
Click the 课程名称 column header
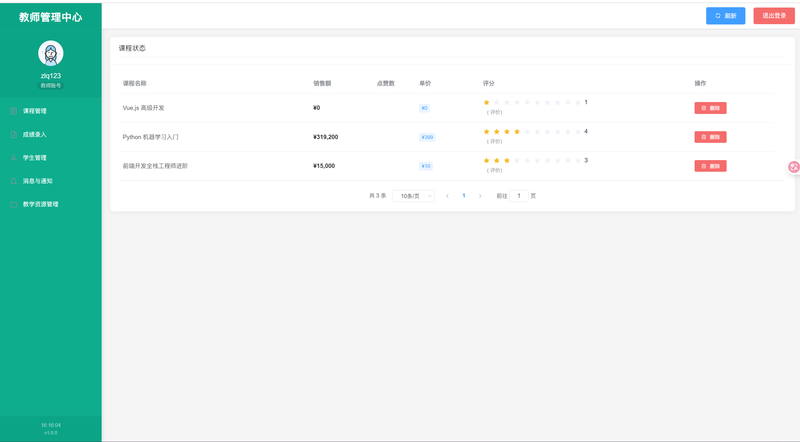pyautogui.click(x=134, y=83)
